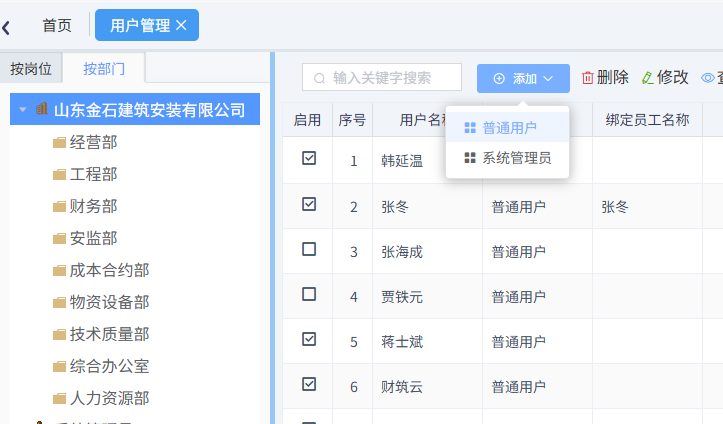Viewport: 723px width, 424px height.
Task: Click the folder icon for 财务部
Action: [x=59, y=206]
